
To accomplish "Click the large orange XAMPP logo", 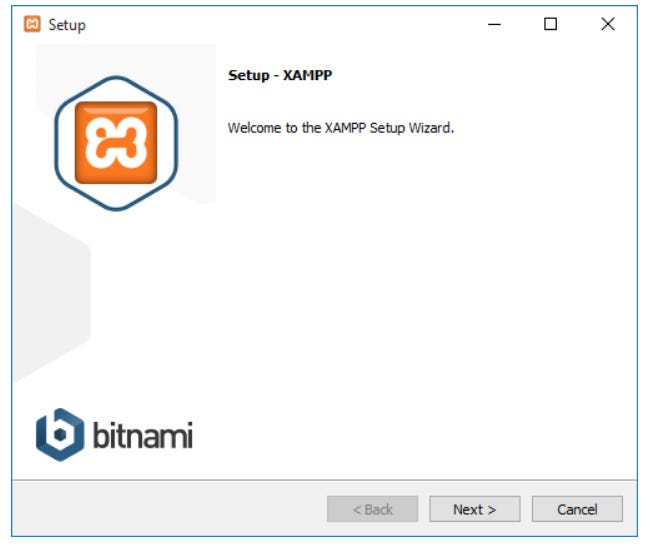I will [116, 143].
